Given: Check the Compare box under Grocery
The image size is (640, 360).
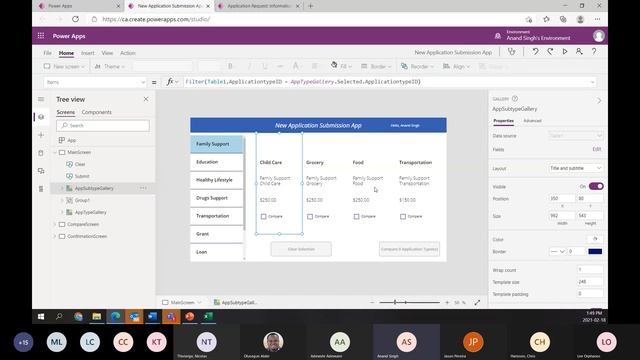Looking at the screenshot, I should 310,217.
